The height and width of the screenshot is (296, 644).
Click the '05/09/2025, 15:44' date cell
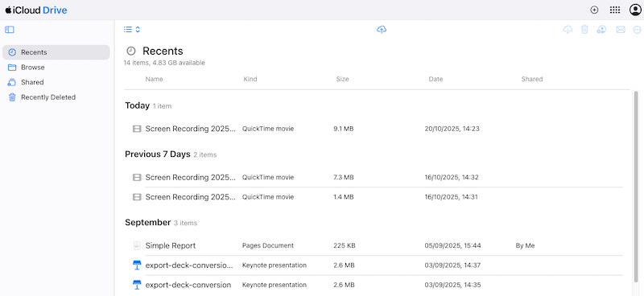click(x=453, y=245)
